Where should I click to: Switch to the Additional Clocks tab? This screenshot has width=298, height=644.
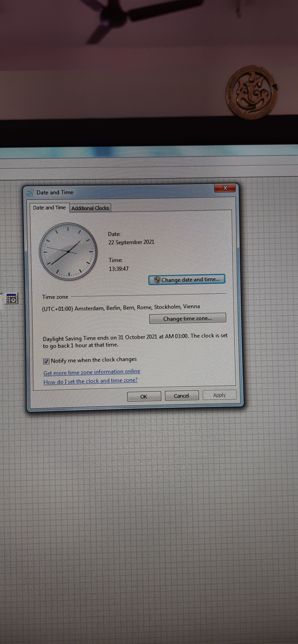tap(90, 208)
